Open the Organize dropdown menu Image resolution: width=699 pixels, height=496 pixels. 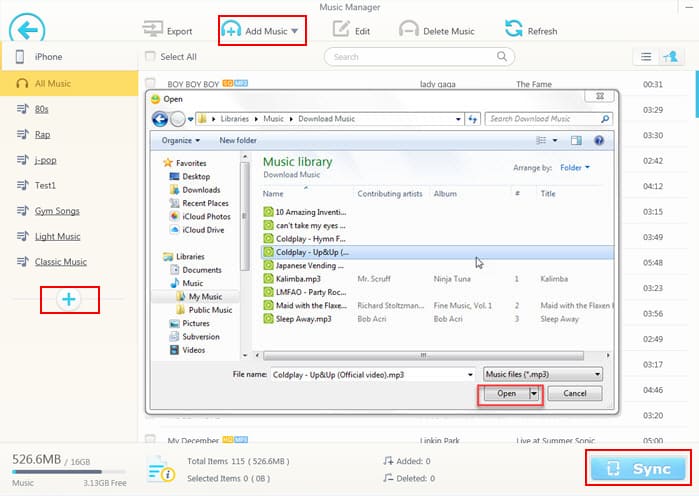coord(181,140)
